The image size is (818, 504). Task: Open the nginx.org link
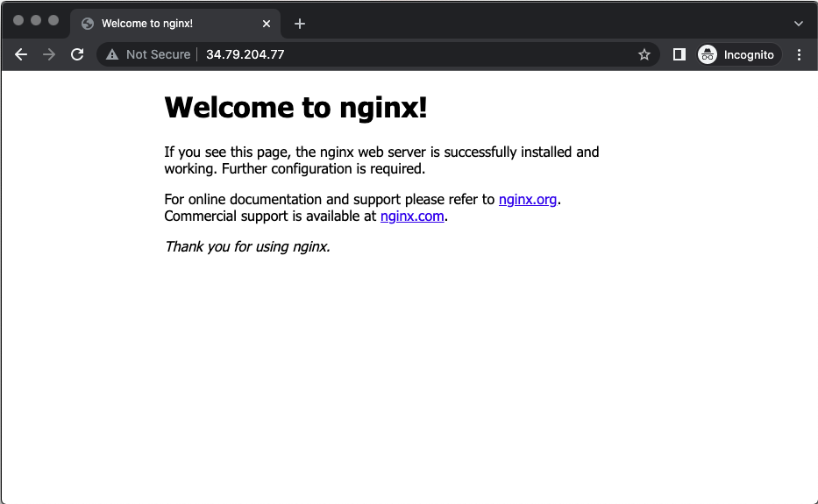tap(528, 199)
